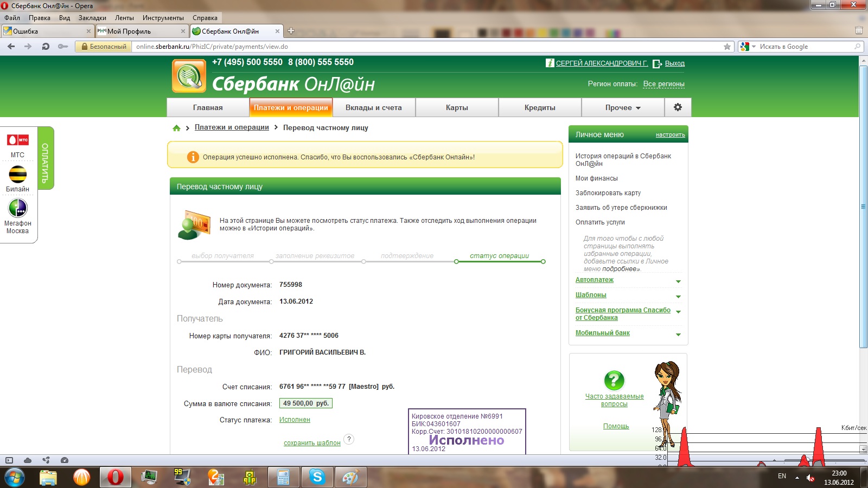The image size is (868, 488).
Task: Click the настроить link in Личное меню
Action: (x=670, y=135)
